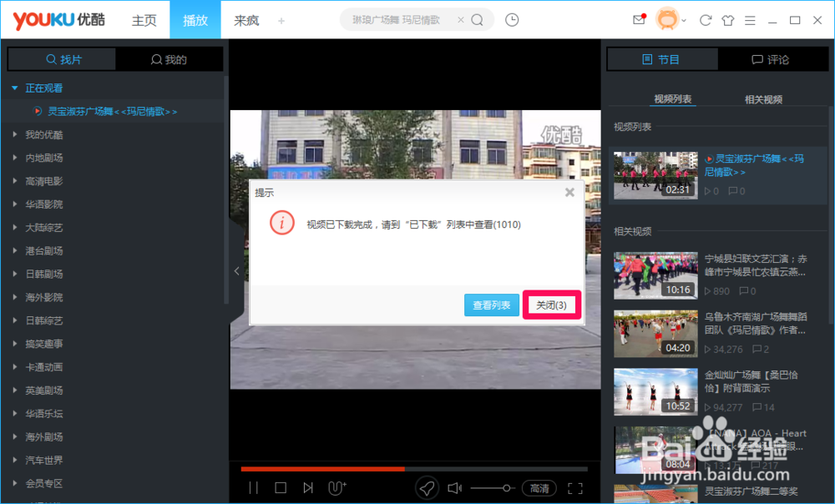Stop the video playback
The image size is (835, 504).
[281, 487]
